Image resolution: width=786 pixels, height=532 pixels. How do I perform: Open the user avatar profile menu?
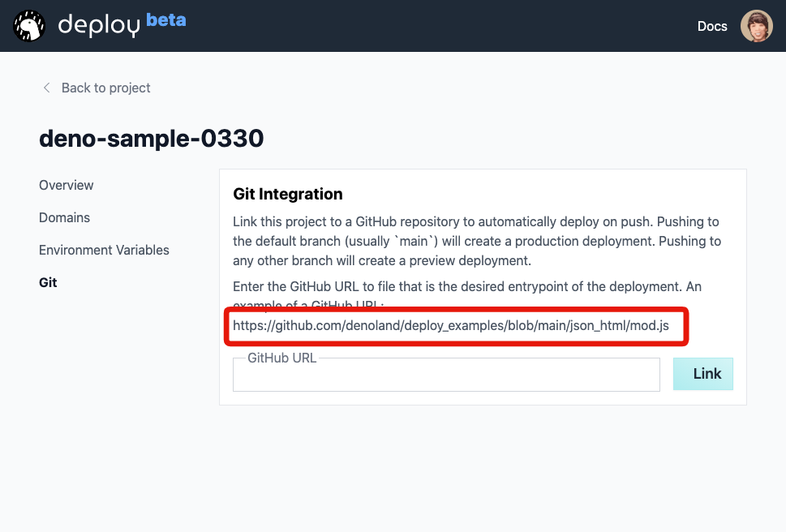[x=757, y=26]
